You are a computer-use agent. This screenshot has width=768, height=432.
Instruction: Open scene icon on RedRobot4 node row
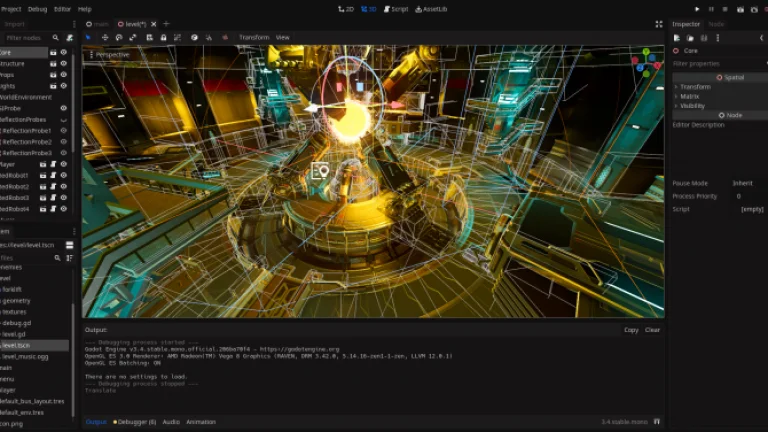point(43,209)
